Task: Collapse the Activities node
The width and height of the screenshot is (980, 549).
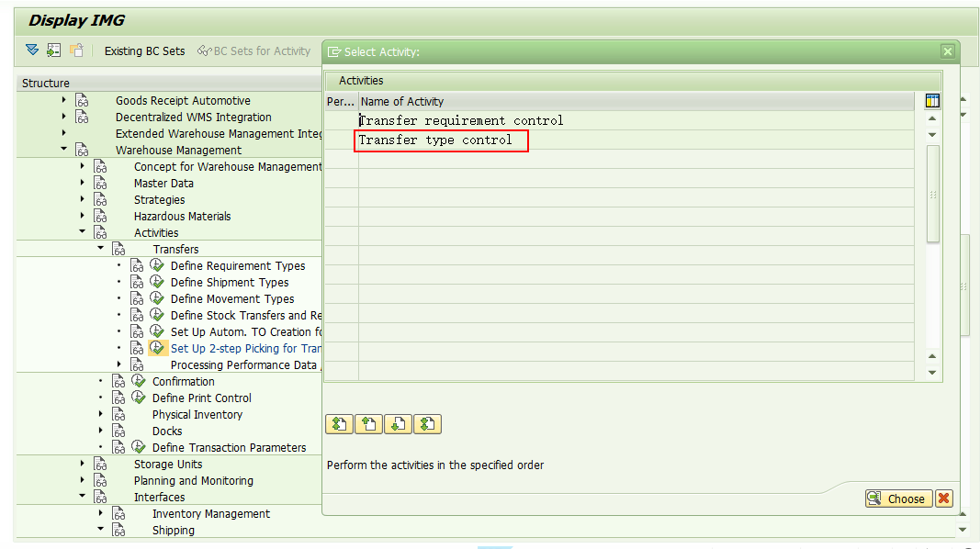Action: coord(82,231)
